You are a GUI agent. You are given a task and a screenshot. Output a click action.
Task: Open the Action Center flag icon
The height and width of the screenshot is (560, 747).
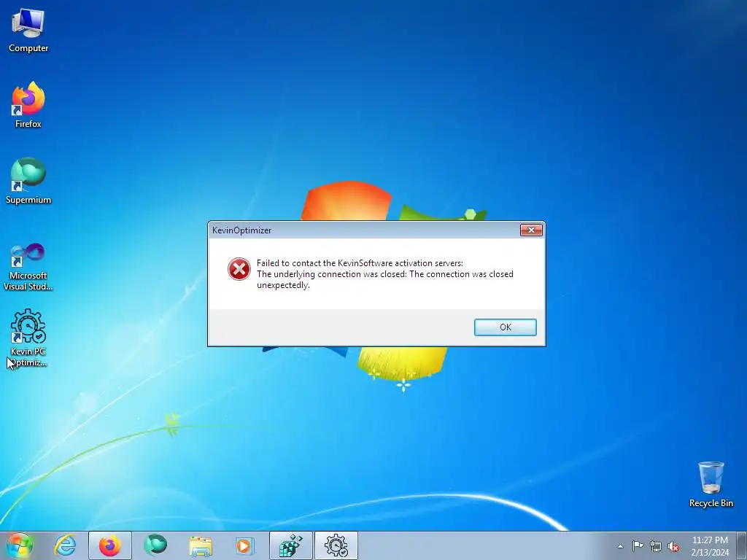tap(638, 545)
